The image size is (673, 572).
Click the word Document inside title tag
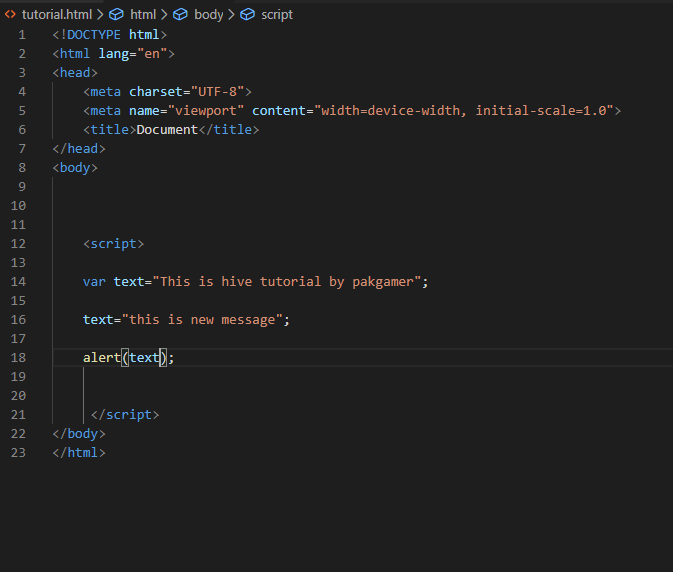click(167, 130)
